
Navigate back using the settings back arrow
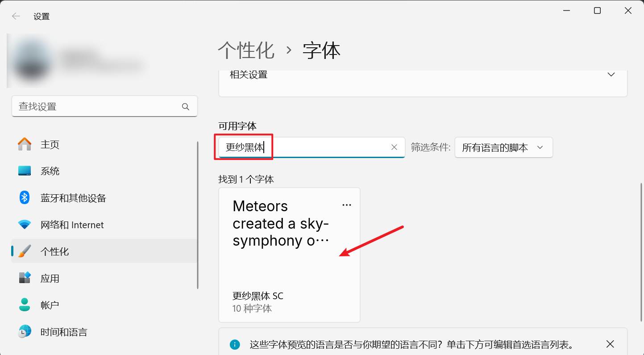pyautogui.click(x=16, y=16)
